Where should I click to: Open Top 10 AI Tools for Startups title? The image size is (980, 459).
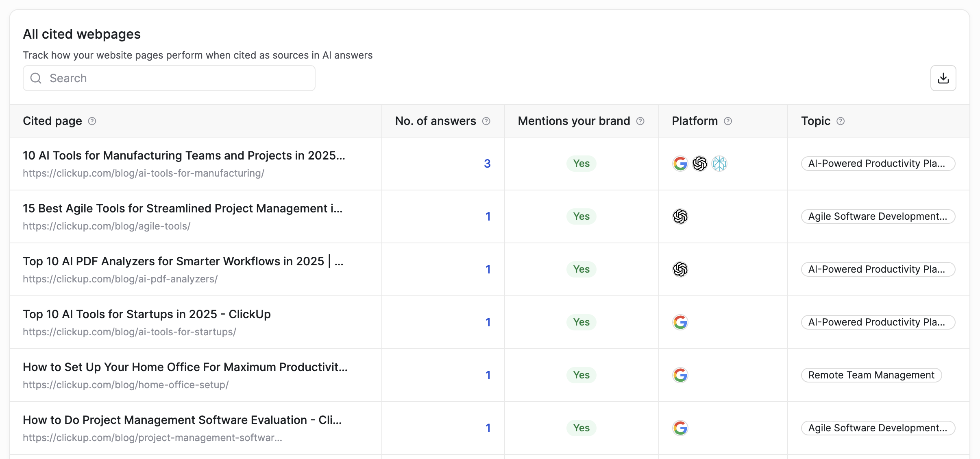[147, 314]
